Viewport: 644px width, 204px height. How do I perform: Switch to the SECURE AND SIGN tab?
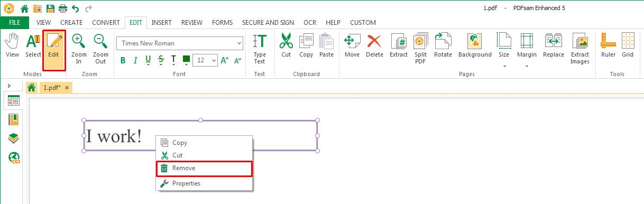pos(268,23)
